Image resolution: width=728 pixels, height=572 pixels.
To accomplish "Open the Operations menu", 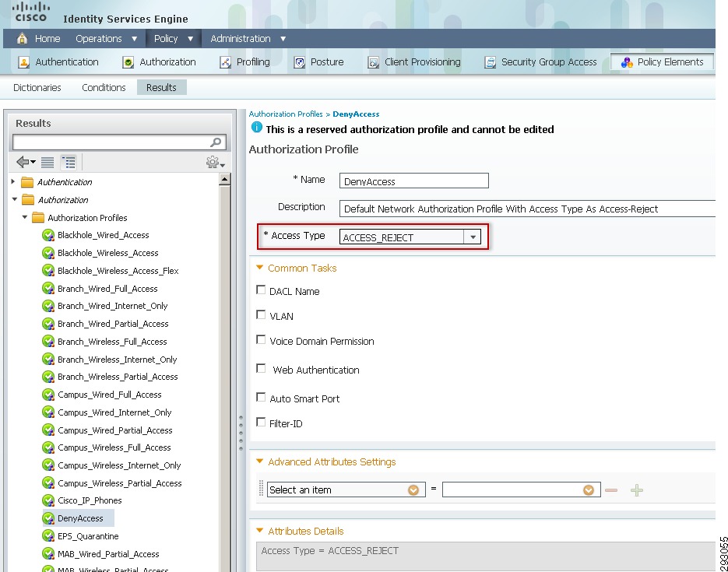I will [x=107, y=38].
